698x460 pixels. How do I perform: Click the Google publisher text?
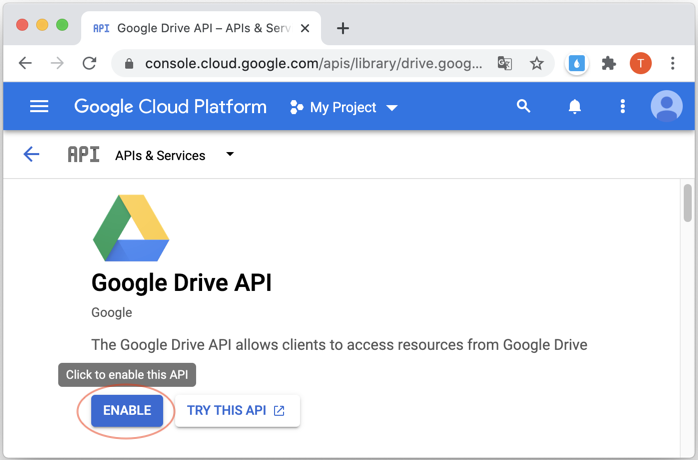point(112,313)
